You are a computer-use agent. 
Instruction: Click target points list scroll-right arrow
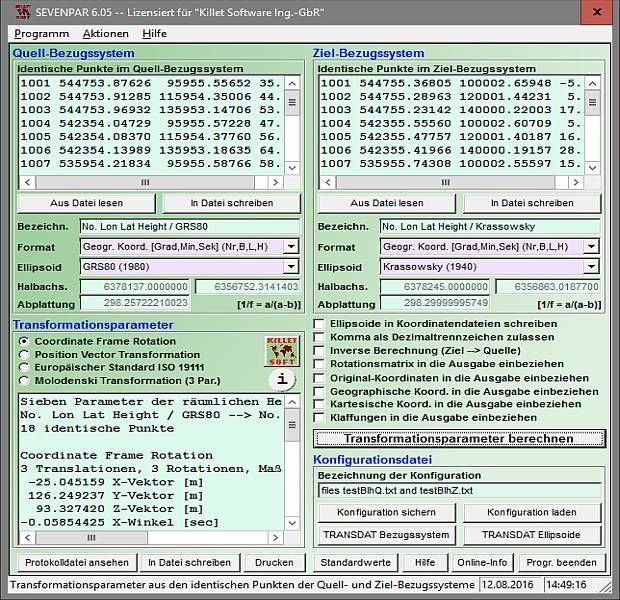(576, 182)
